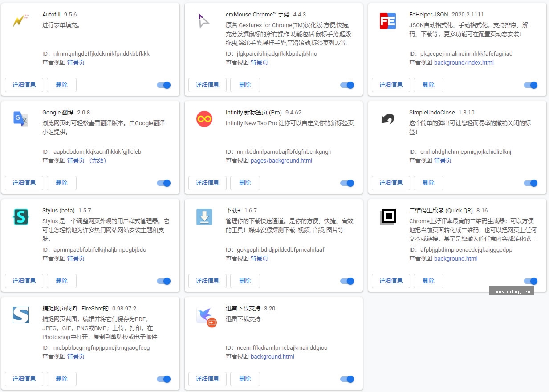
Task: Click the crxMouse Chrome gestures icon
Action: (x=204, y=21)
